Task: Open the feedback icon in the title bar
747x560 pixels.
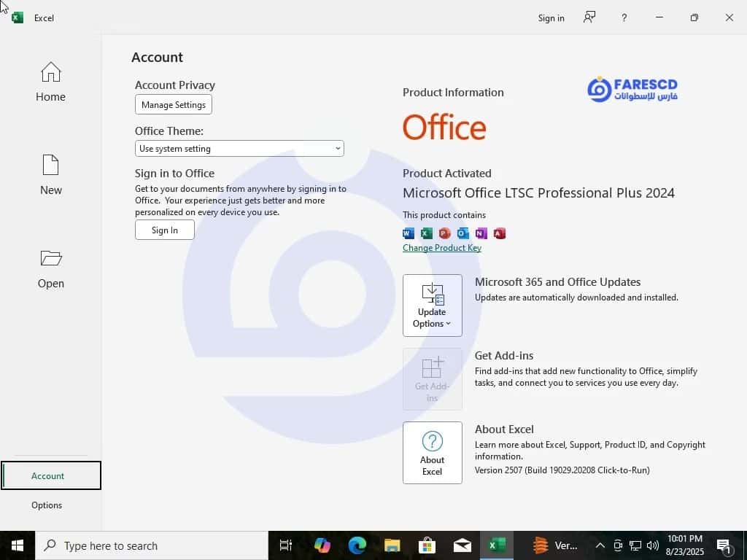Action: [x=589, y=17]
